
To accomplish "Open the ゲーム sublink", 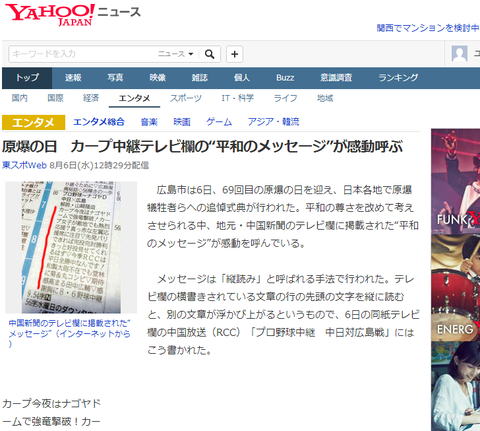I will (219, 122).
